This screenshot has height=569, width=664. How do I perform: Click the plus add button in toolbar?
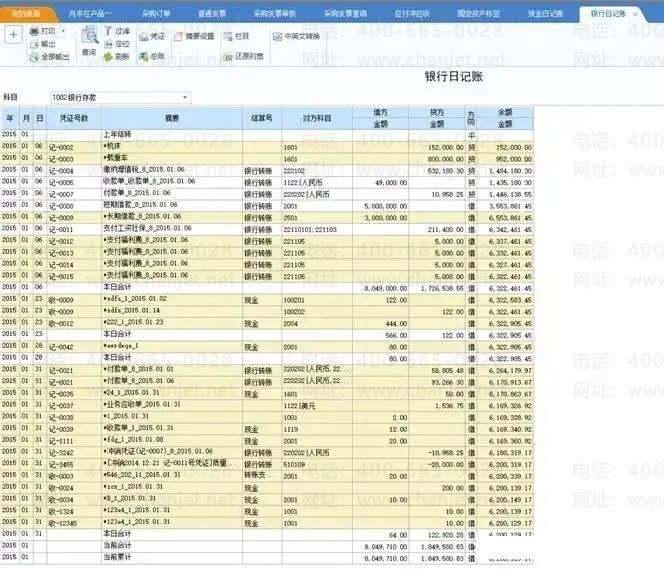tap(13, 35)
